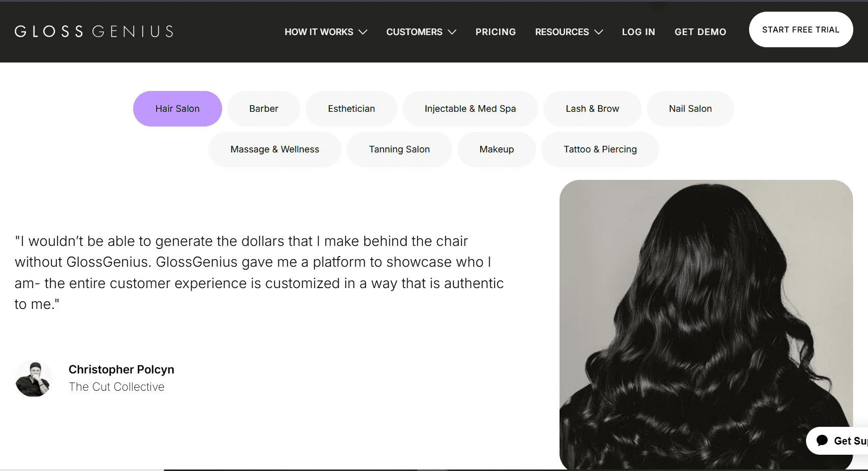Pick the Nail Salon category
This screenshot has width=868, height=471.
[690, 109]
